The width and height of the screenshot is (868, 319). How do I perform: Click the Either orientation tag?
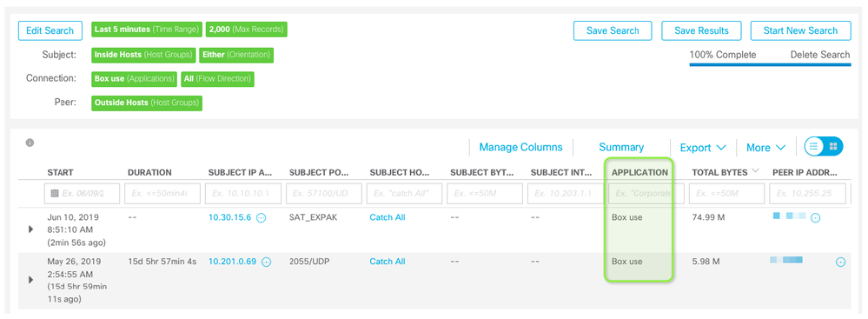coord(236,55)
